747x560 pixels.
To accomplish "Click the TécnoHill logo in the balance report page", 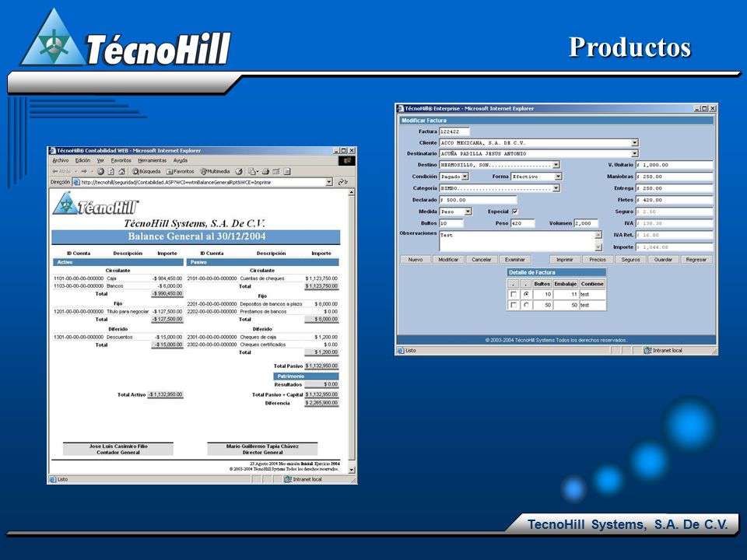I will [95, 204].
